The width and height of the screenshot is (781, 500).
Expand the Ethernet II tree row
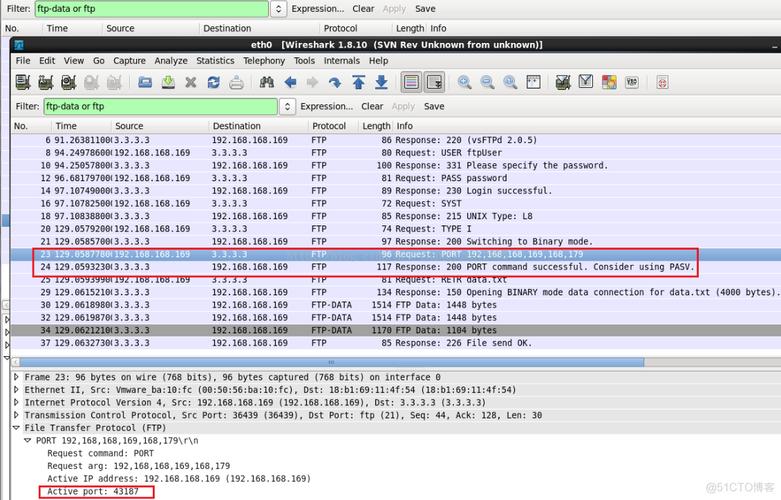click(x=16, y=389)
